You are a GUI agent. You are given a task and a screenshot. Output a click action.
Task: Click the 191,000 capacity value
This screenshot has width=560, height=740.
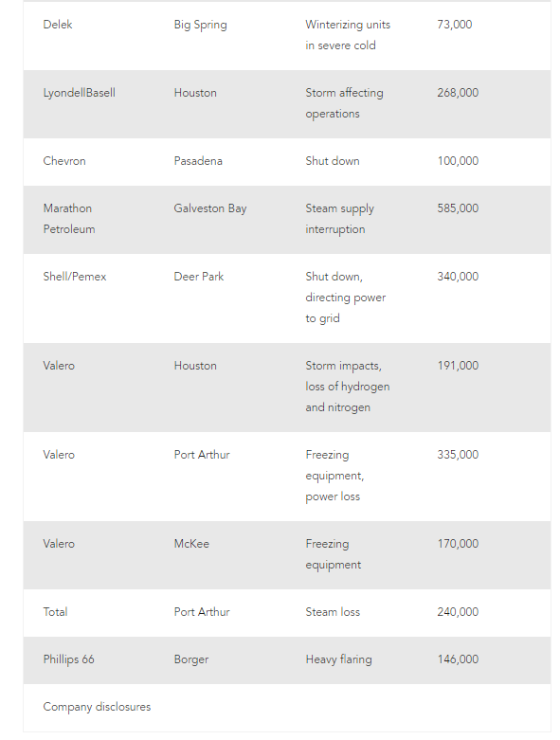[x=457, y=366]
